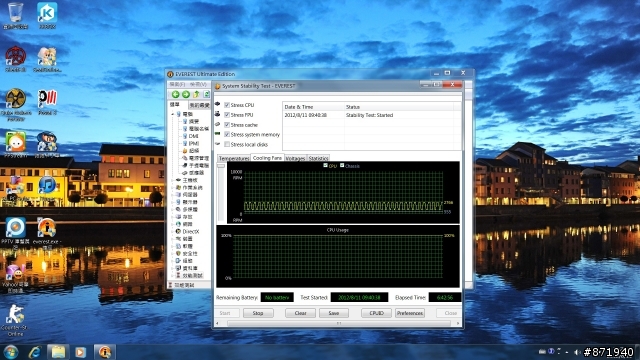Open the Statistics tab
The height and width of the screenshot is (360, 640).
318,158
